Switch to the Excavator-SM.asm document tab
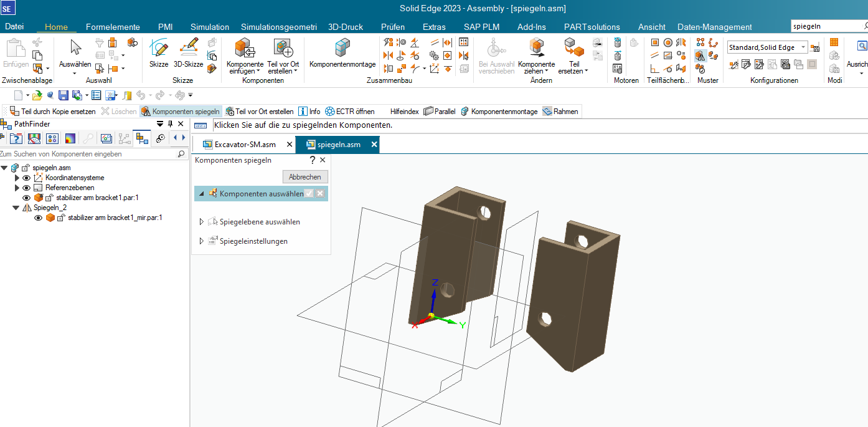868x427 pixels. pos(245,145)
